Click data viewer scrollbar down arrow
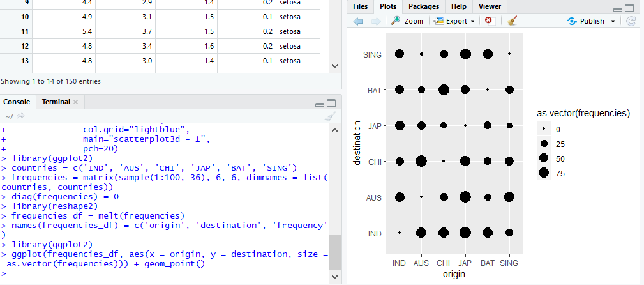The width and height of the screenshot is (644, 285). click(x=334, y=66)
